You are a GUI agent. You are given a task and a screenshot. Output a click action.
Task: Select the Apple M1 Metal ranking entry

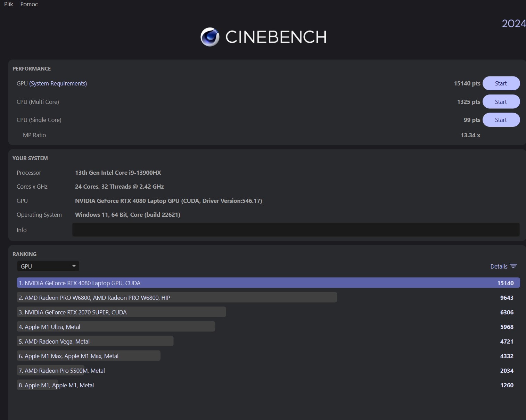[56, 385]
